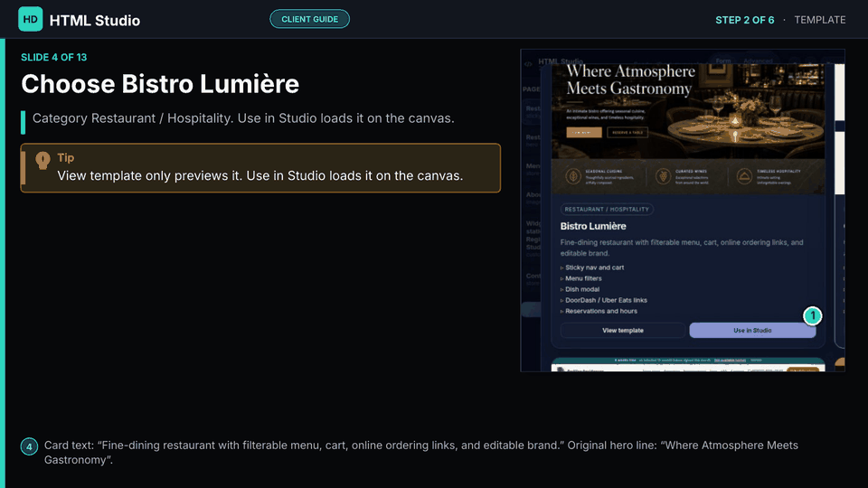Click the next template card preview below

[688, 364]
